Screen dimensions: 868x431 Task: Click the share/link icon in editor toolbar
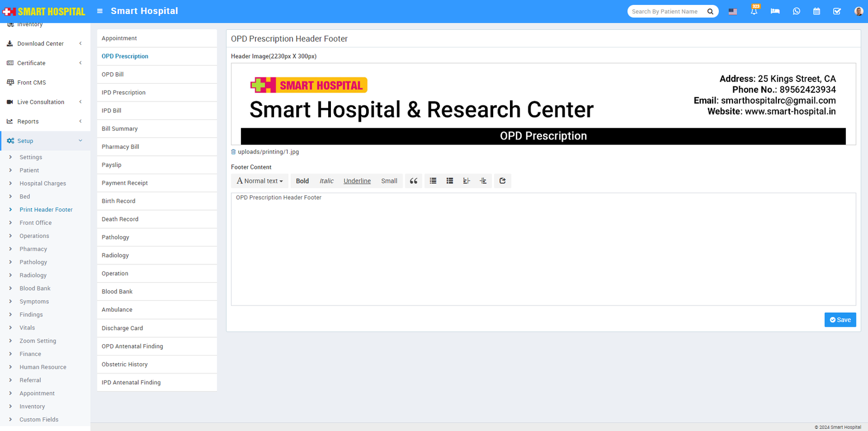pos(502,181)
